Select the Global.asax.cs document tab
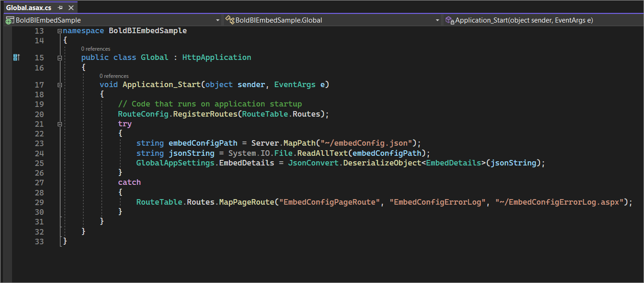Screen dimensions: 644x283 coord(29,7)
